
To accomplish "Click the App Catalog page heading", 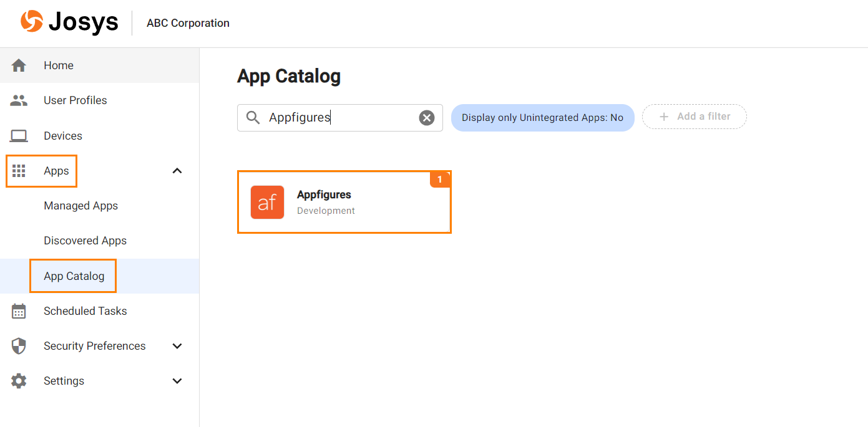I will coord(289,76).
